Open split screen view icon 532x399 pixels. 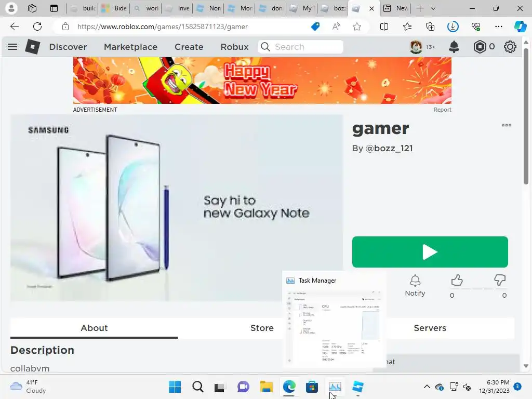click(384, 26)
